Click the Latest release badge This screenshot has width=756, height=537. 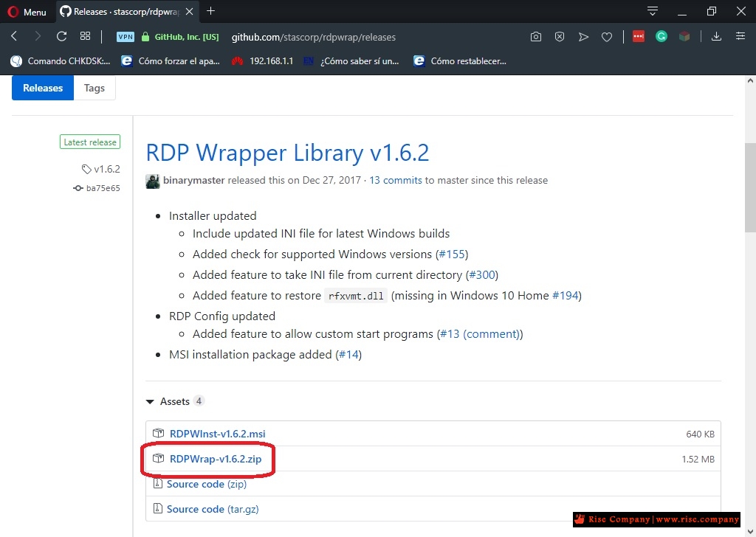(90, 142)
